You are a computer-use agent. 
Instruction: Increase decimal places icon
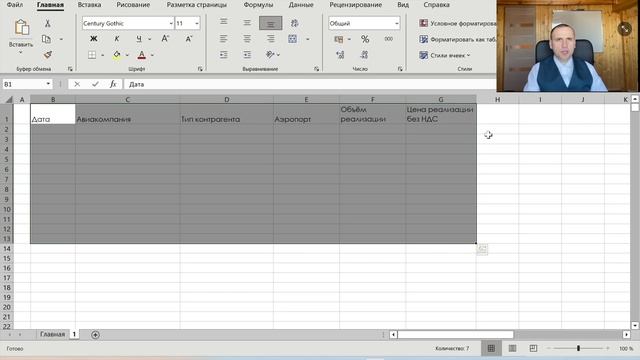click(x=340, y=55)
